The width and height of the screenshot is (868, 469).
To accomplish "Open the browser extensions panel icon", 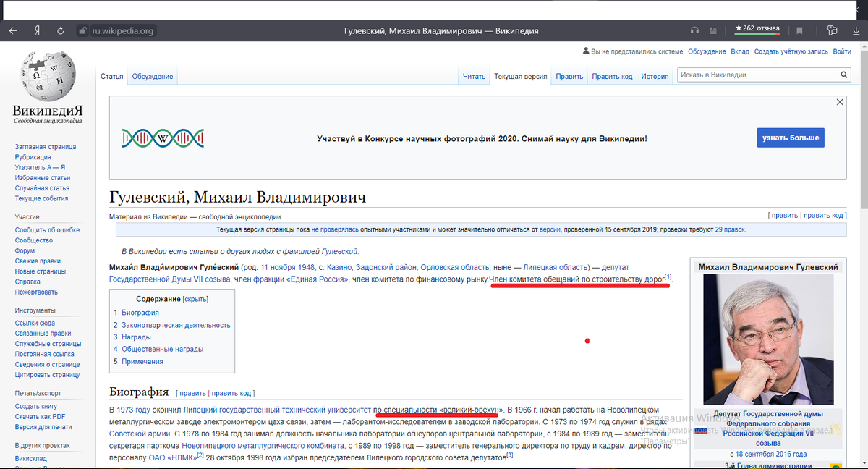I will point(832,30).
